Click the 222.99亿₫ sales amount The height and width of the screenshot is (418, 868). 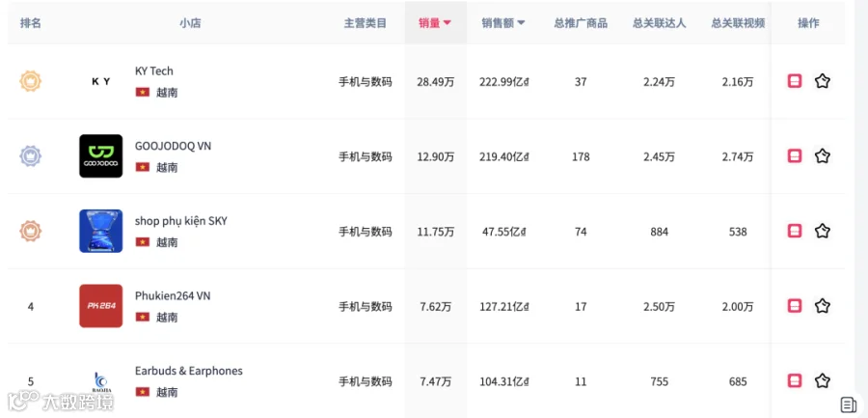[x=504, y=82]
